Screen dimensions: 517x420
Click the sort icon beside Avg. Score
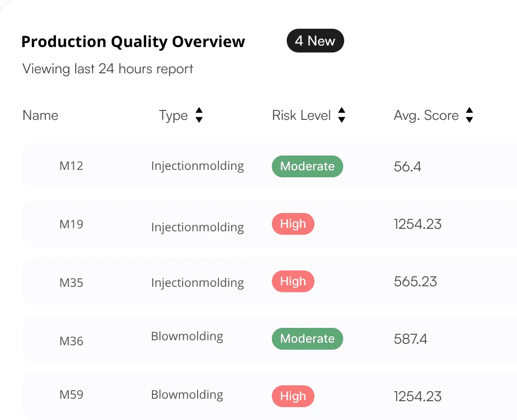coord(469,115)
